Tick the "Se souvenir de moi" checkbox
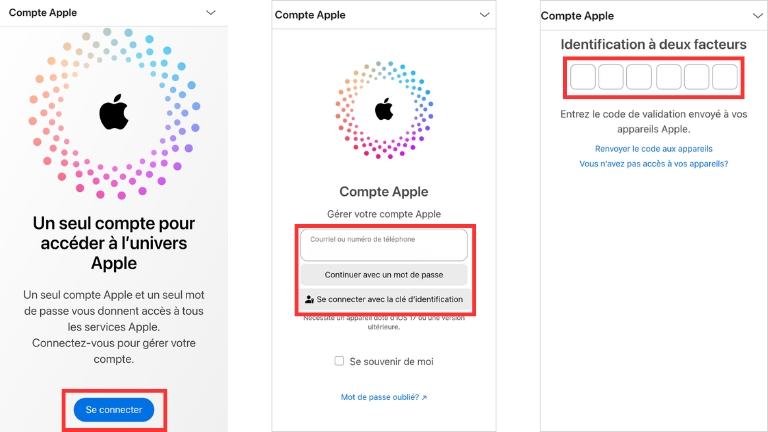 click(x=340, y=361)
